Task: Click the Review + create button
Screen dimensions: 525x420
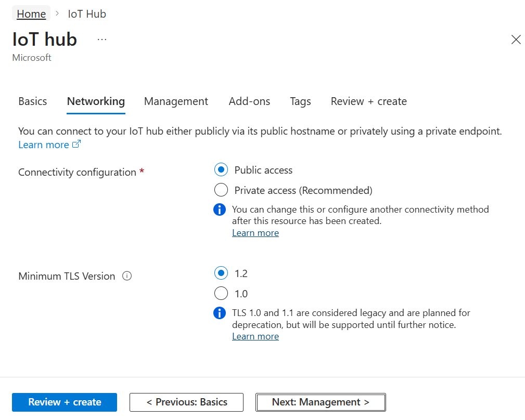Action: [x=64, y=402]
